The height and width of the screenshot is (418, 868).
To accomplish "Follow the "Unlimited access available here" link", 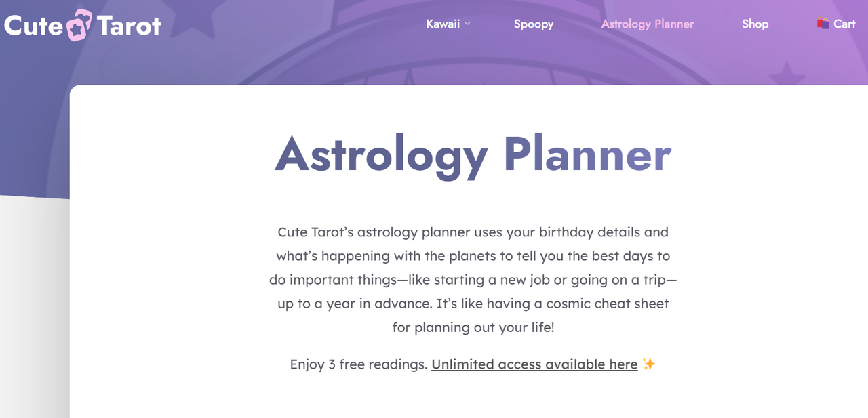I will (x=534, y=364).
